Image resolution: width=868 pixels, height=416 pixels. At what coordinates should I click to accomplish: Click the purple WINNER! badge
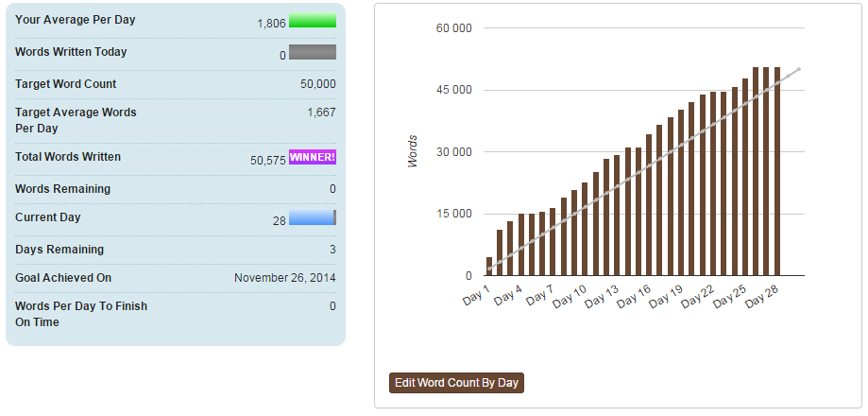(x=313, y=157)
